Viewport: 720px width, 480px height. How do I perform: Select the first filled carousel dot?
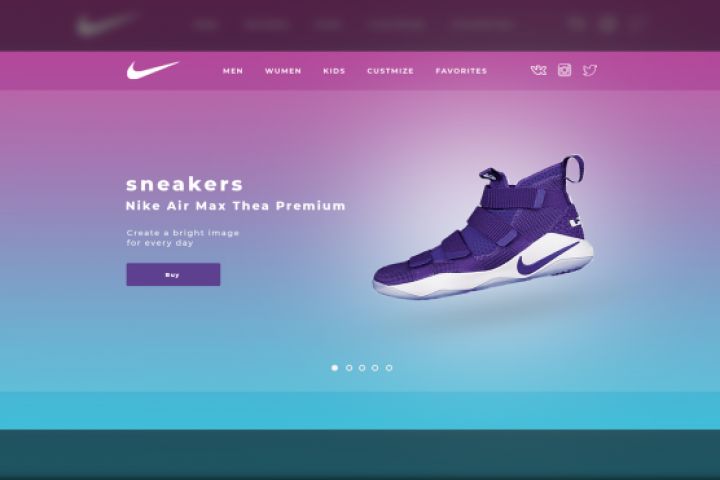click(335, 368)
